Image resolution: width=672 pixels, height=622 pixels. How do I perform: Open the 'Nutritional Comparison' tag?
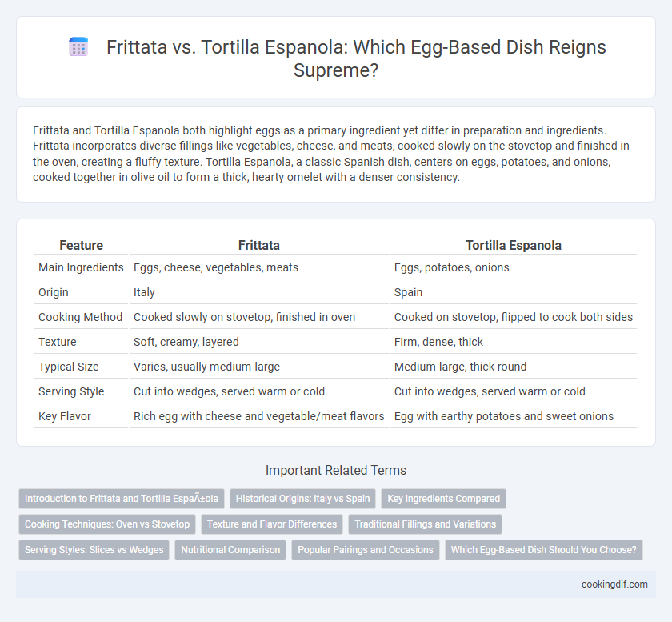click(230, 550)
